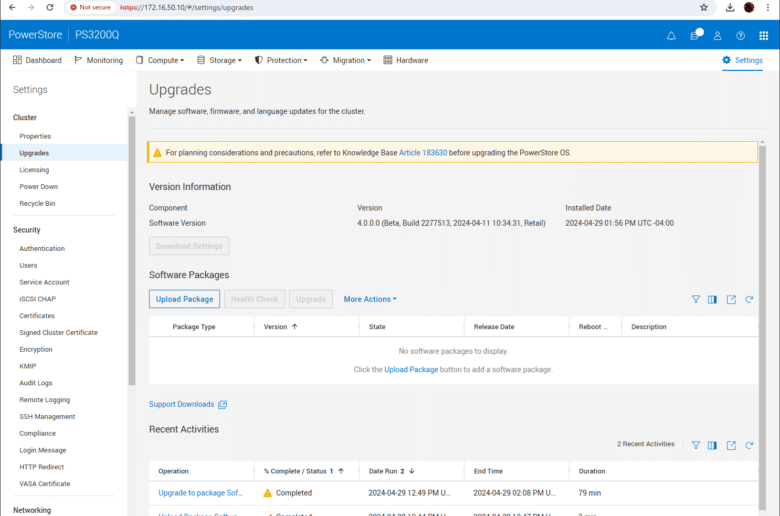
Task: Select Recycle Bin in the settings sidebar
Action: (x=37, y=204)
